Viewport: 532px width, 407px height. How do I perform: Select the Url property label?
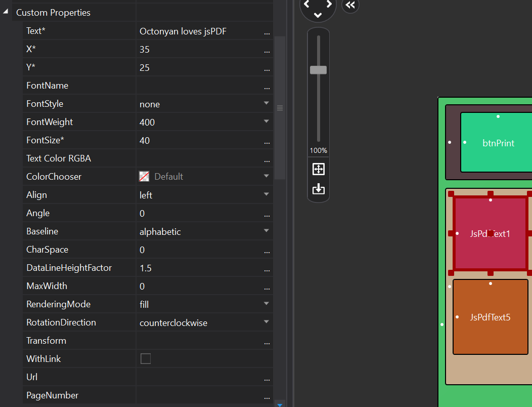coord(32,377)
